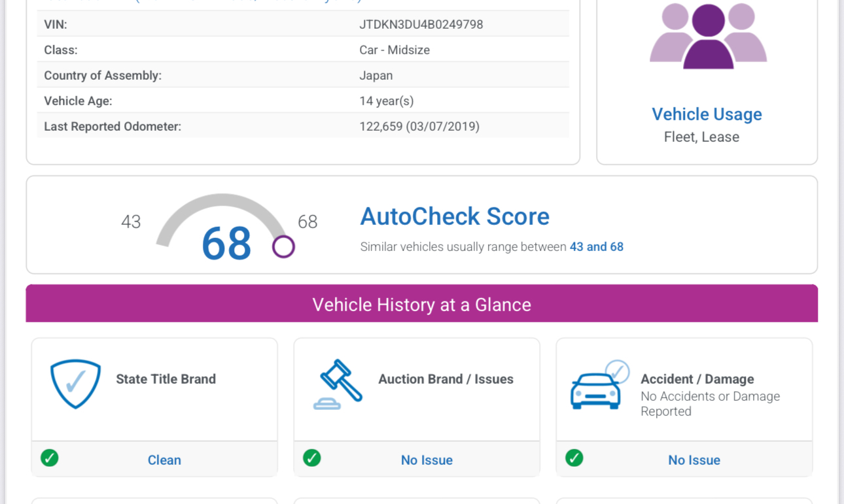Click the Fleet, Lease usage text
844x504 pixels.
point(701,137)
